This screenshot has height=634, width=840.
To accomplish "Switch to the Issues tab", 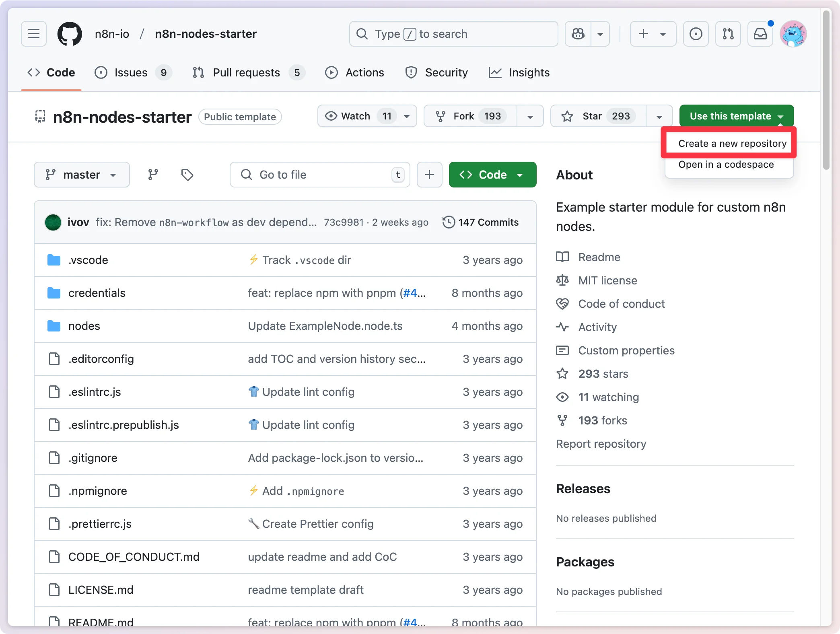I will pos(130,72).
